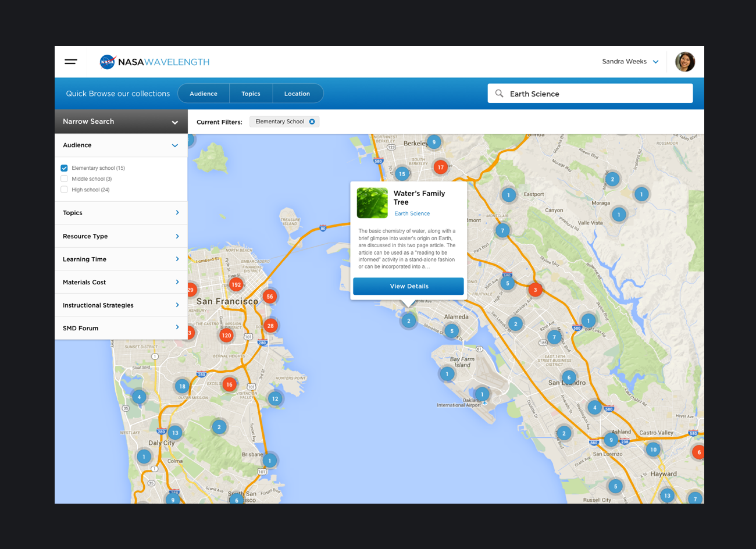Select the blue 2 marker near Moraga
The height and width of the screenshot is (549, 756).
coord(612,179)
